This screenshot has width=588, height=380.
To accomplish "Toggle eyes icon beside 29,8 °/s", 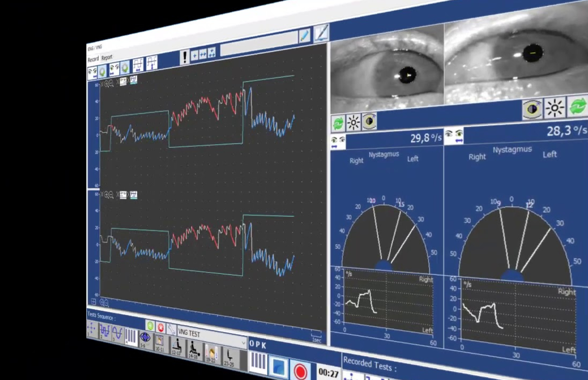I will [x=338, y=142].
